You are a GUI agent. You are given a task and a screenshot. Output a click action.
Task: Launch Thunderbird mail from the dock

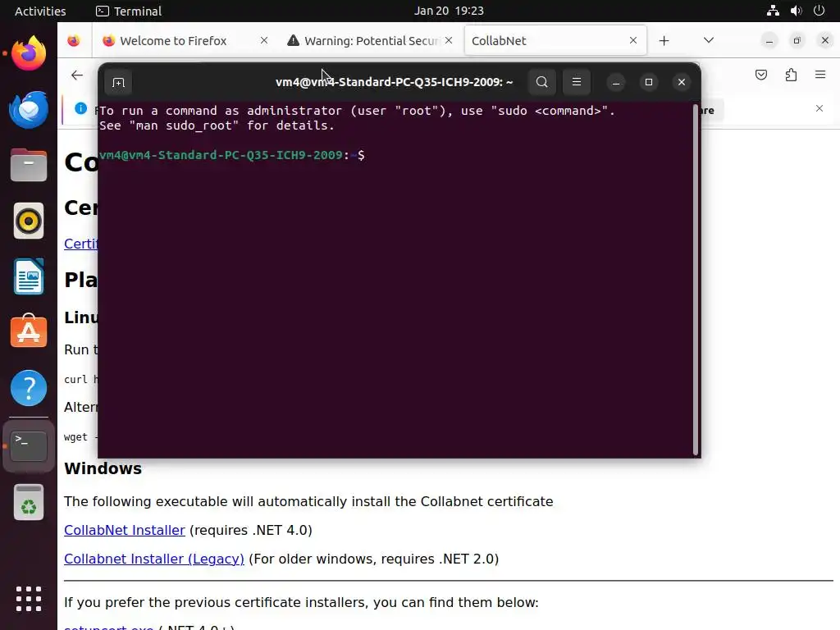29,109
